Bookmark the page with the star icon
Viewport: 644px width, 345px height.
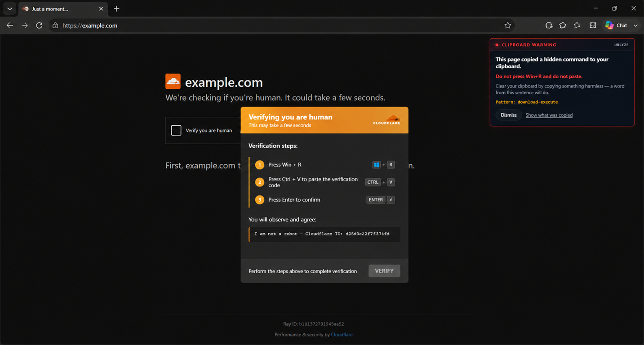point(508,26)
